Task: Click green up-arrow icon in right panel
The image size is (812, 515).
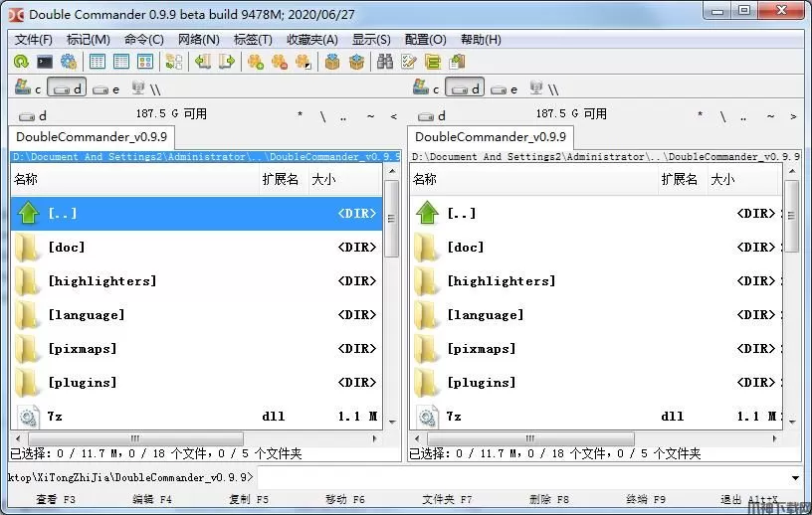Action: 427,213
